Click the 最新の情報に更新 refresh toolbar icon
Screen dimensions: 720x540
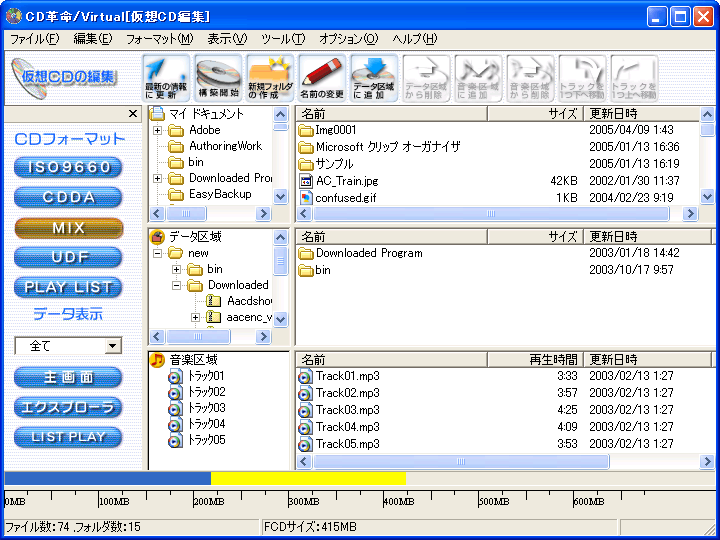pyautogui.click(x=166, y=78)
